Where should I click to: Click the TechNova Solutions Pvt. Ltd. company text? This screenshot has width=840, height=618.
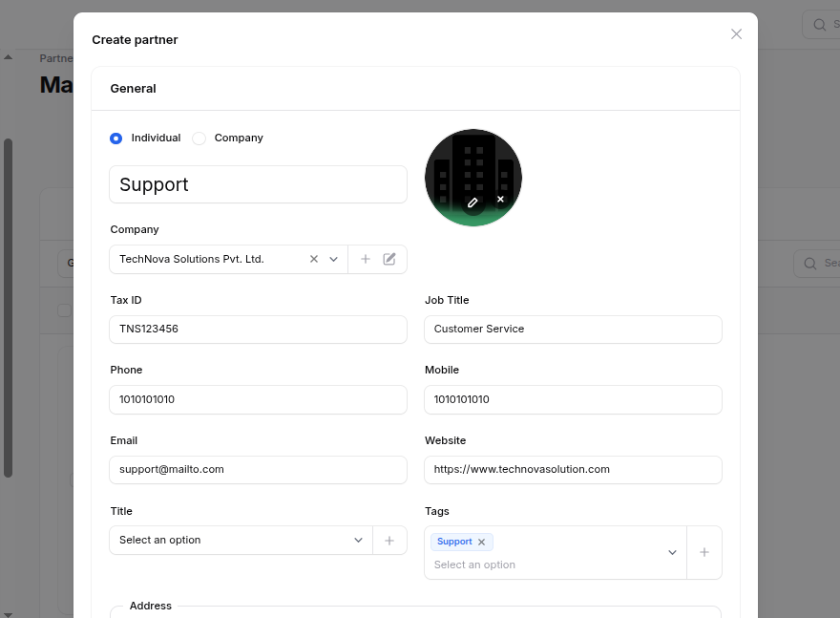coord(191,260)
